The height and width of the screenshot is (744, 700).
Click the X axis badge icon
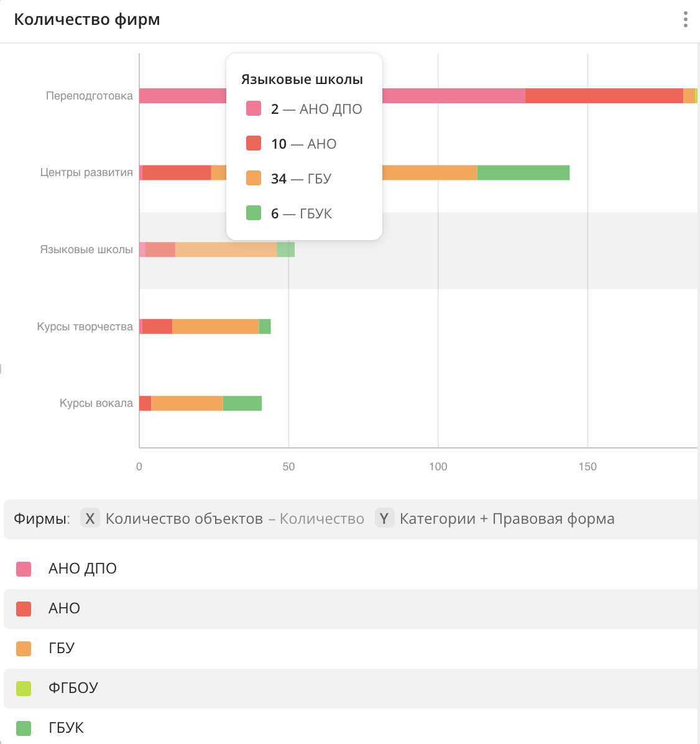[x=90, y=518]
